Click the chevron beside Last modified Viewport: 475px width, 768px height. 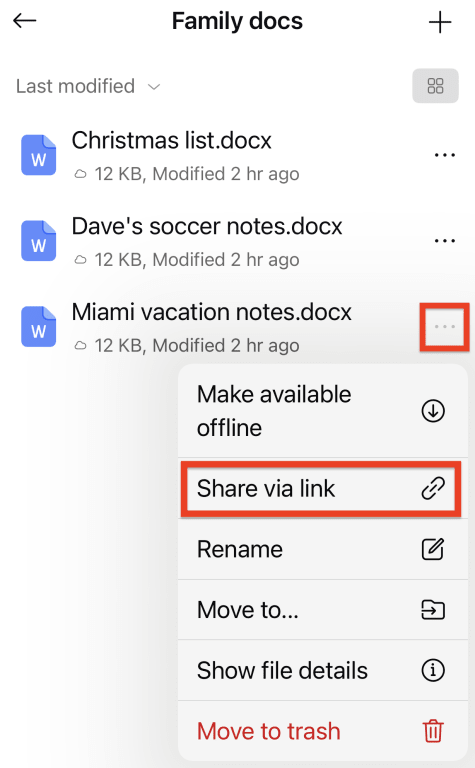(x=154, y=87)
